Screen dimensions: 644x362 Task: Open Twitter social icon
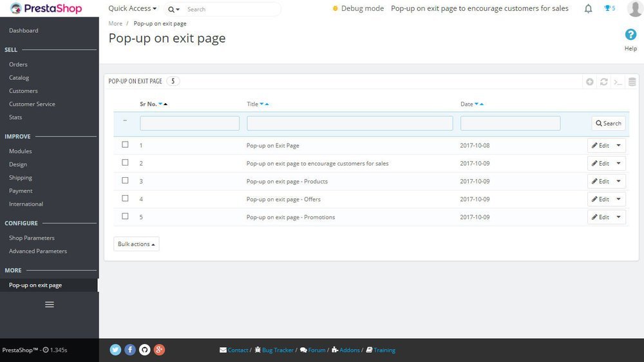pos(115,350)
